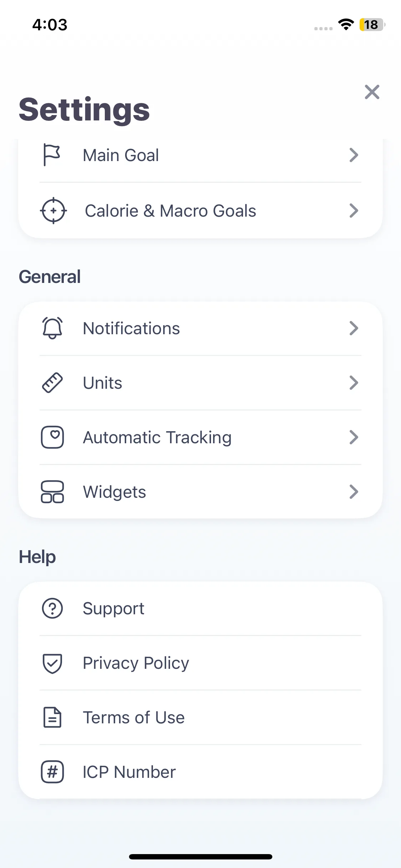The width and height of the screenshot is (401, 868).
Task: Open Notifications using its right chevron
Action: (354, 328)
